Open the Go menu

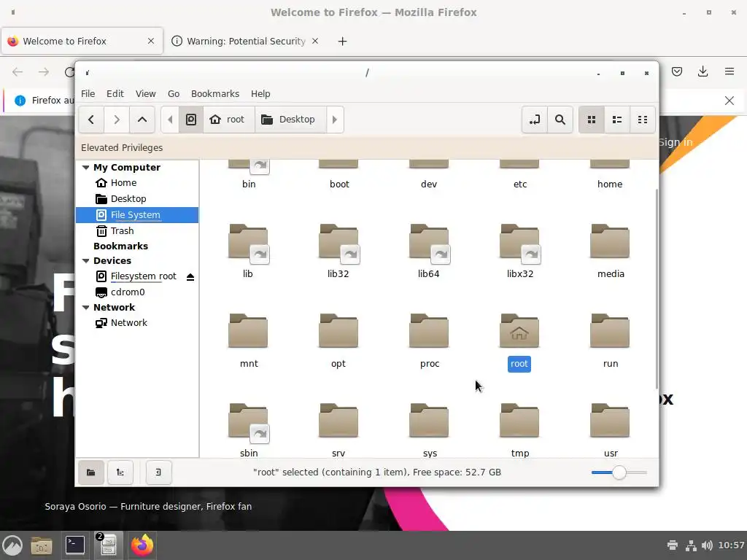pos(174,94)
